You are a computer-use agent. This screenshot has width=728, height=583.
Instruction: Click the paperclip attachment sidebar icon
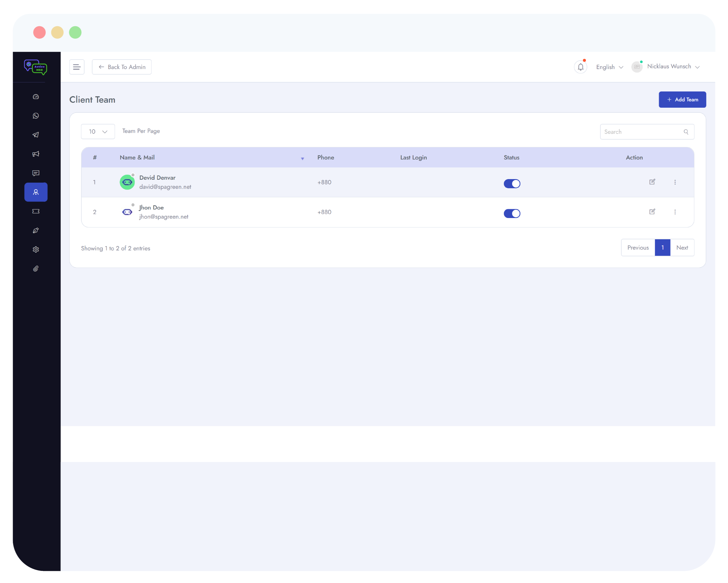tap(36, 268)
